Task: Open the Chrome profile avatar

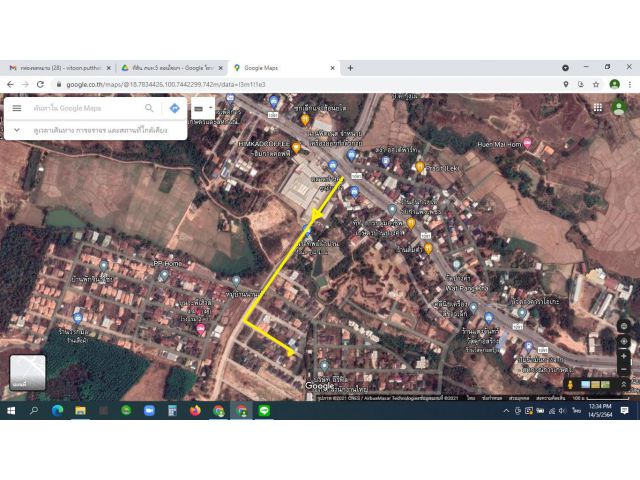Action: tap(614, 84)
